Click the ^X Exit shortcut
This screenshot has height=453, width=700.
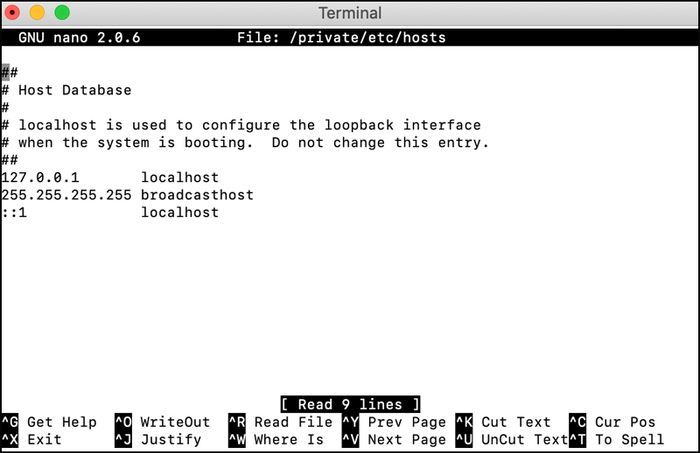click(x=31, y=439)
